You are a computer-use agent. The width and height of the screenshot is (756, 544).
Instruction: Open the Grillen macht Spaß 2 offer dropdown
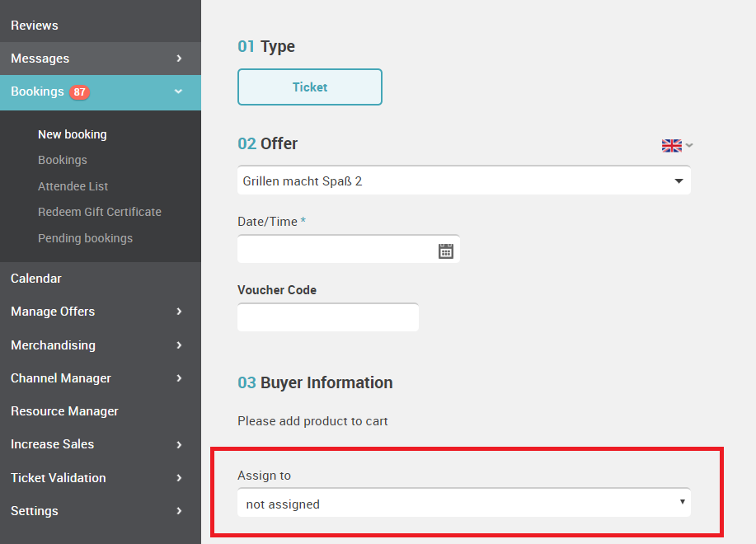click(464, 181)
